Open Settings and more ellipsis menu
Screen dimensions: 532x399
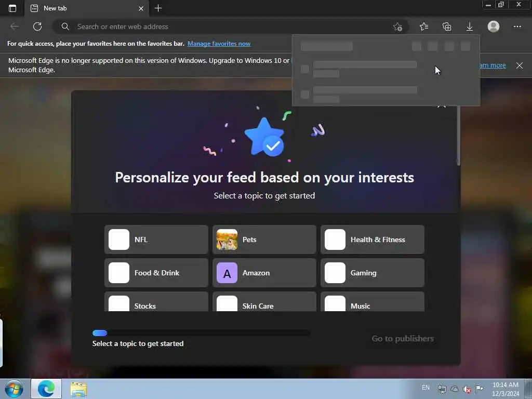tap(517, 26)
